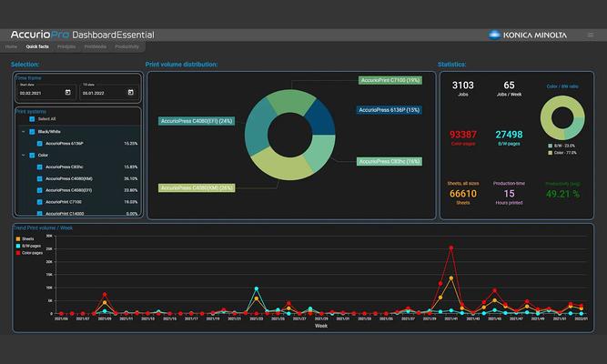Click the Color / BW ratio donut chart
Image resolution: width=607 pixels, height=364 pixels.
[562, 117]
